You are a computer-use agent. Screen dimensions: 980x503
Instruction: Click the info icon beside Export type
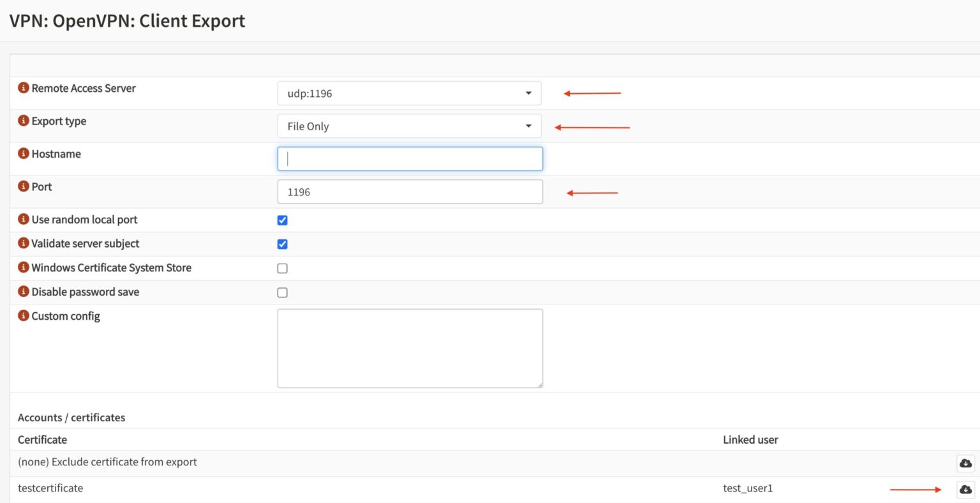coord(24,121)
